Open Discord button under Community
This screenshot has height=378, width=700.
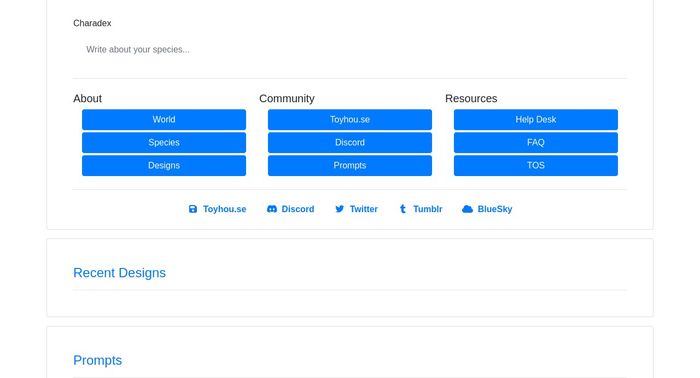click(350, 142)
